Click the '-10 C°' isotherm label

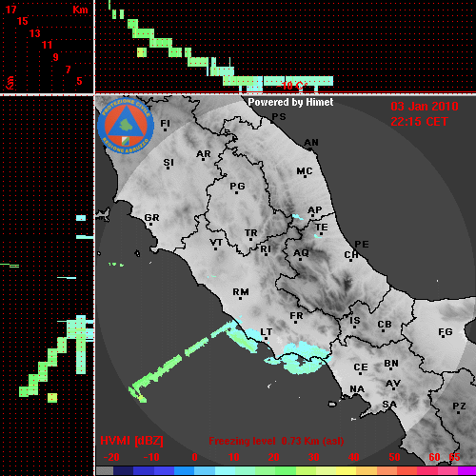click(x=292, y=86)
